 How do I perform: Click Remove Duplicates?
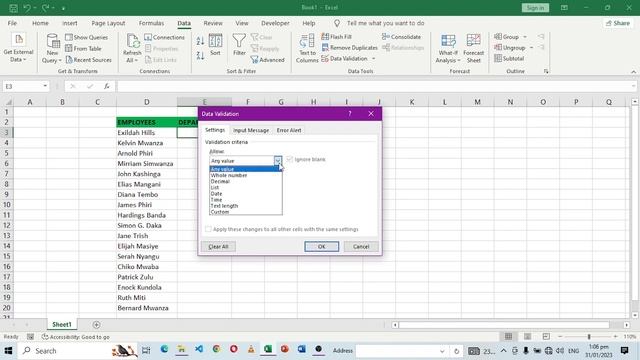(349, 48)
